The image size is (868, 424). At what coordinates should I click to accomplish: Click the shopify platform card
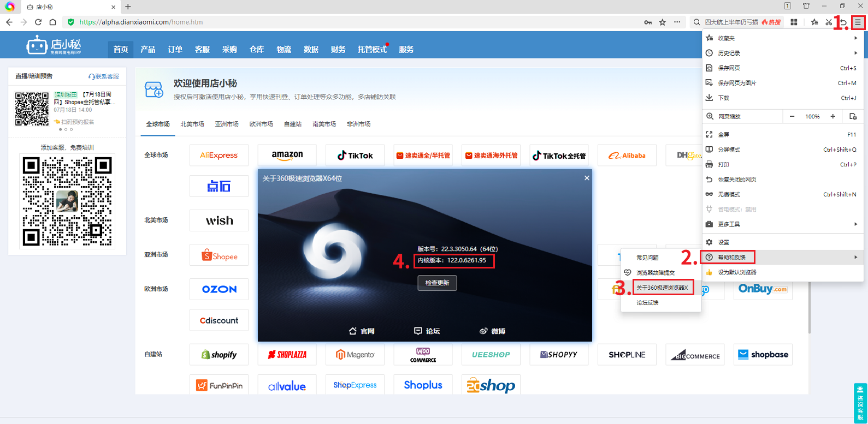219,355
